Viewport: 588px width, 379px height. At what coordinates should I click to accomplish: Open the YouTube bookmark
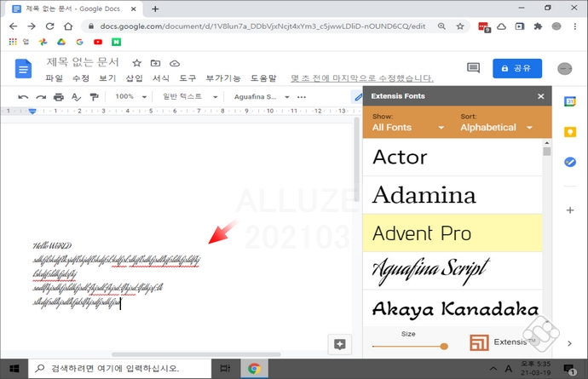[x=98, y=42]
